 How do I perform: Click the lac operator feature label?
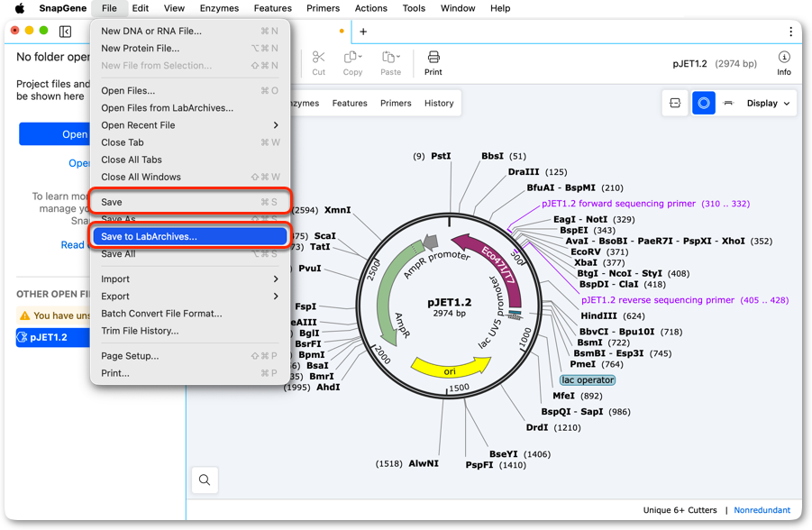coord(588,379)
